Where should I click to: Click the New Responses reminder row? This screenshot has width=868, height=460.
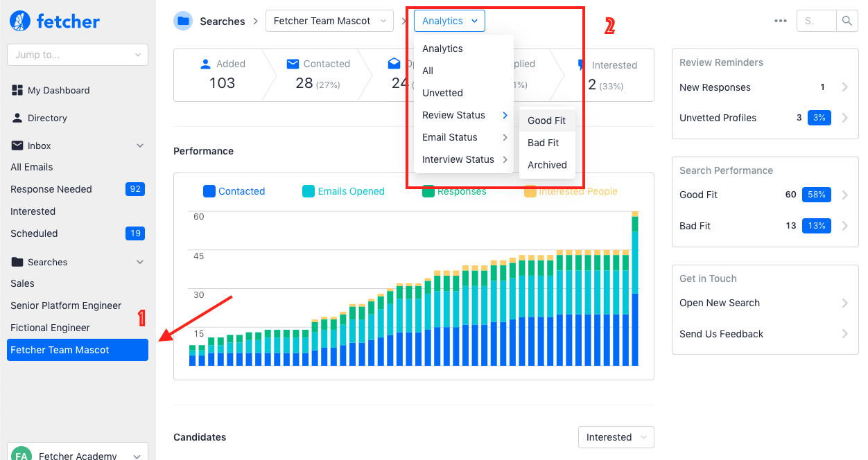coord(765,87)
